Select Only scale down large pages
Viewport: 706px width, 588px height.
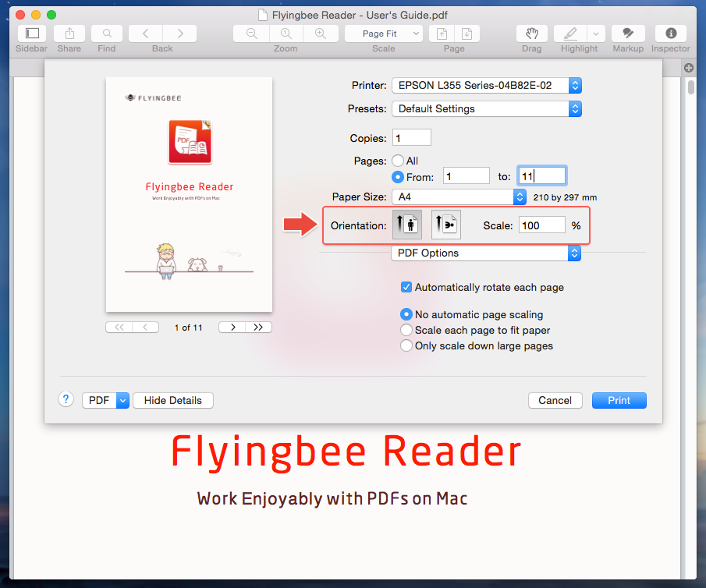(x=406, y=345)
